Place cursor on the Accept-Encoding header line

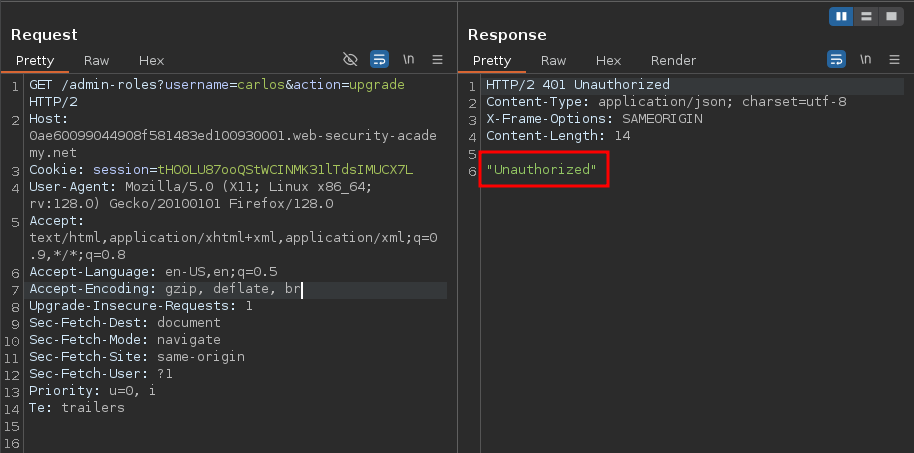point(165,289)
